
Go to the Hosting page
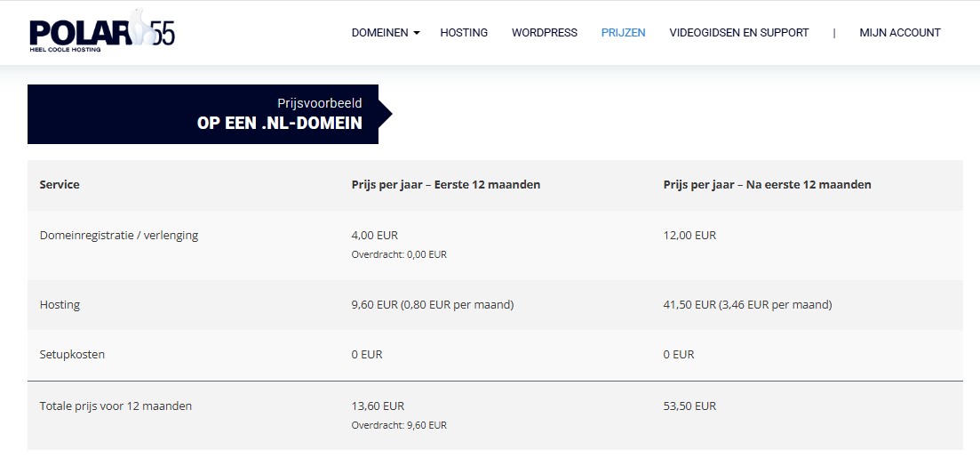(x=464, y=33)
